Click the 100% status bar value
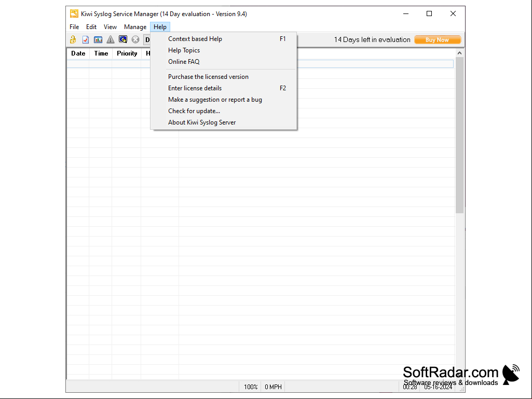 pos(251,387)
